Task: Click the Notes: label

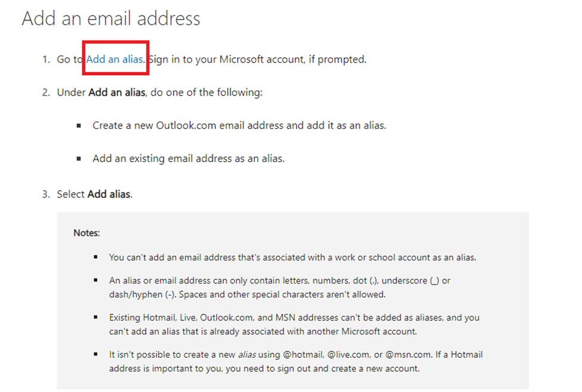Action: (87, 233)
